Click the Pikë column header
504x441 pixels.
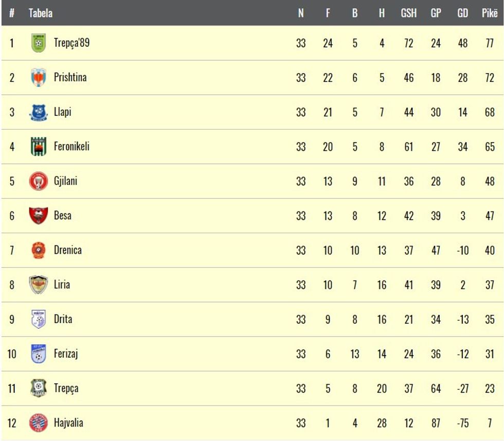coord(489,13)
